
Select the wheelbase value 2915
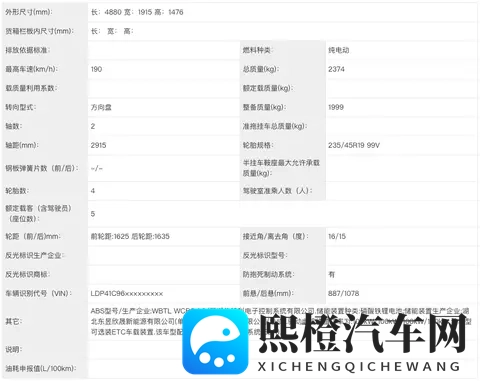click(x=98, y=145)
